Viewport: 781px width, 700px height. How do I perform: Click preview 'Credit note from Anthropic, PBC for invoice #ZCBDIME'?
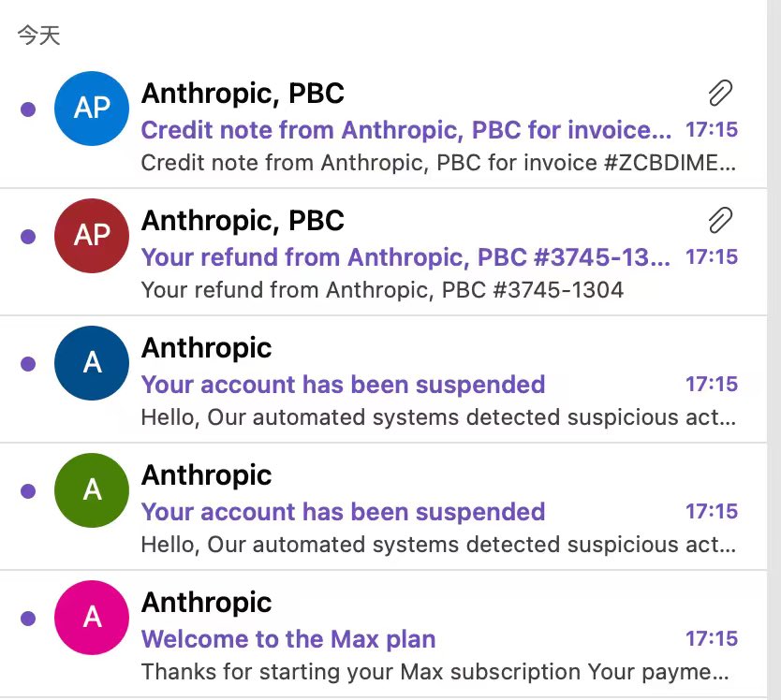point(437,163)
